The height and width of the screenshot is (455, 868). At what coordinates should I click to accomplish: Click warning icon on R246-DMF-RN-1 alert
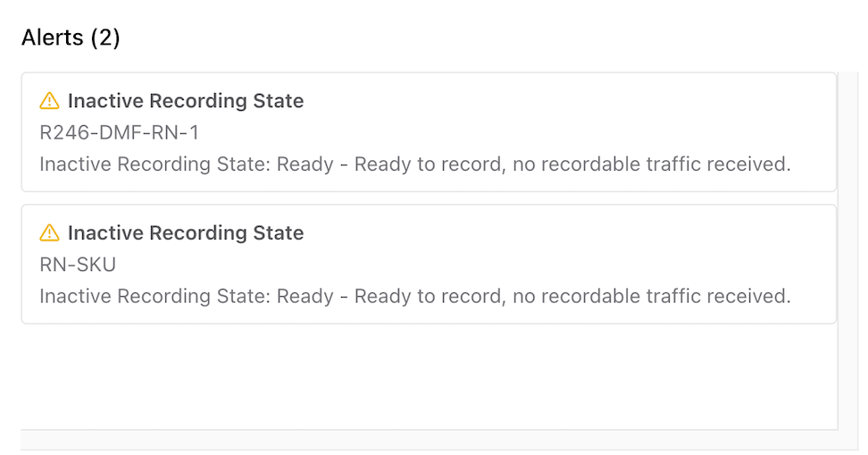click(x=49, y=101)
